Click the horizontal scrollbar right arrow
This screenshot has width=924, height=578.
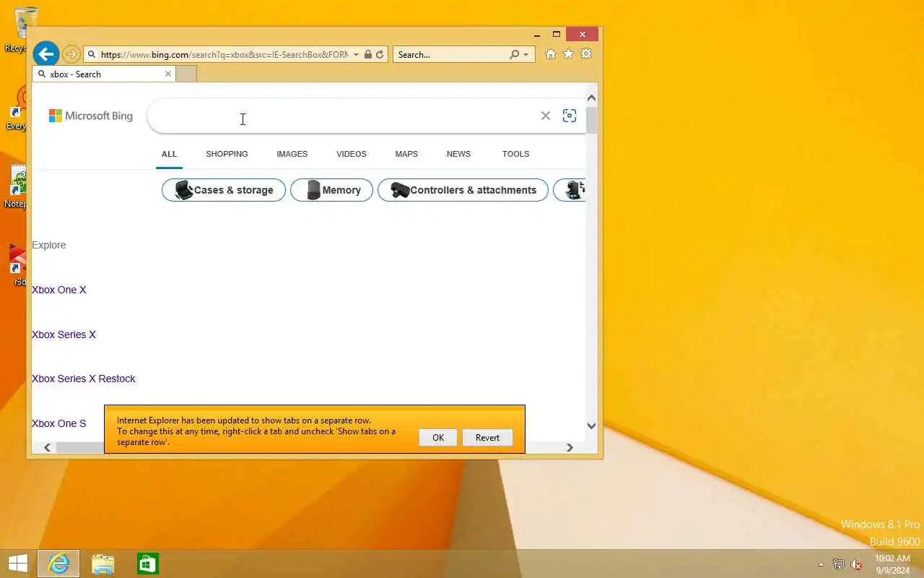(x=570, y=448)
